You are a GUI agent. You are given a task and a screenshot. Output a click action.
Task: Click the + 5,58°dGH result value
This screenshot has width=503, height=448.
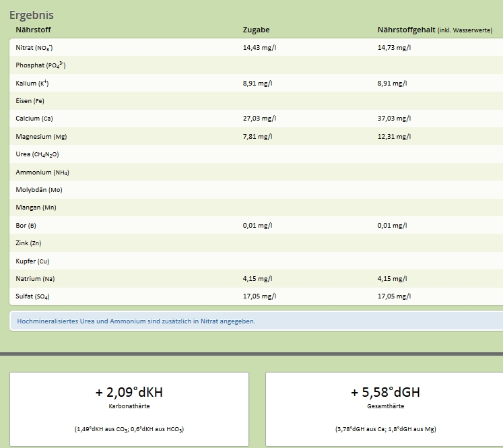click(385, 392)
